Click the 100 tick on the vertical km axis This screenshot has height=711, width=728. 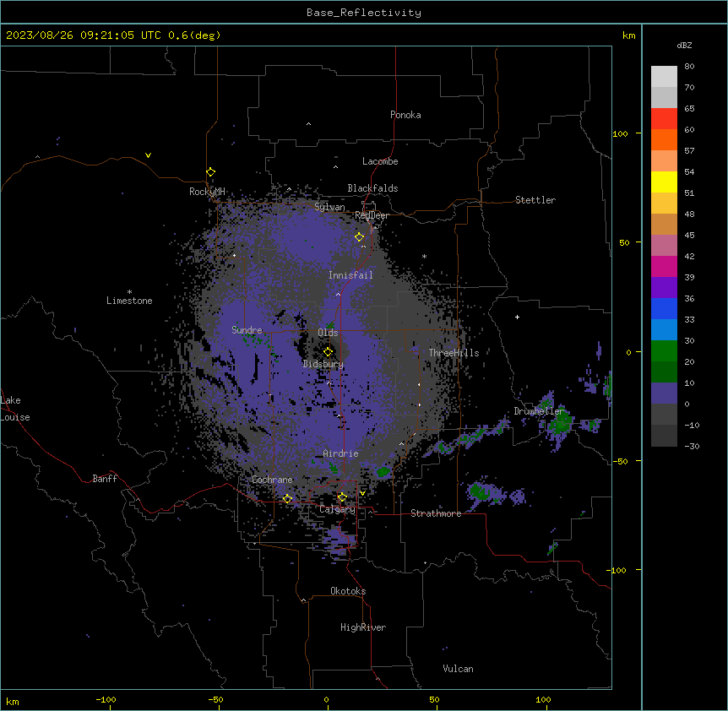620,133
